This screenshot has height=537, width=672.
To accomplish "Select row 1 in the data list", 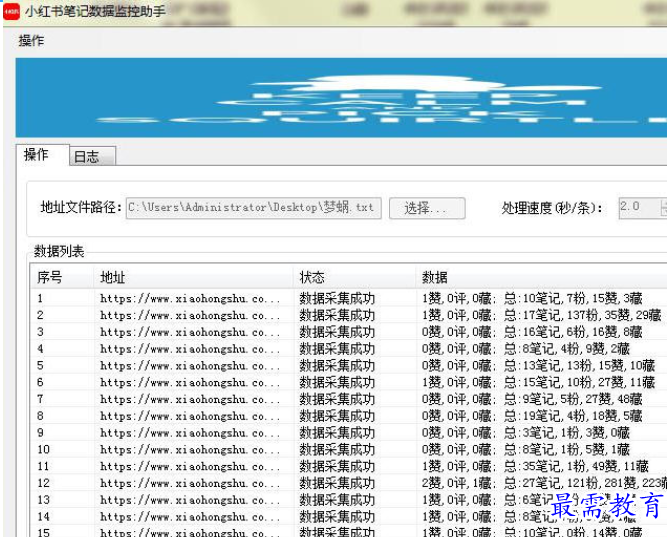I will pyautogui.click(x=348, y=298).
